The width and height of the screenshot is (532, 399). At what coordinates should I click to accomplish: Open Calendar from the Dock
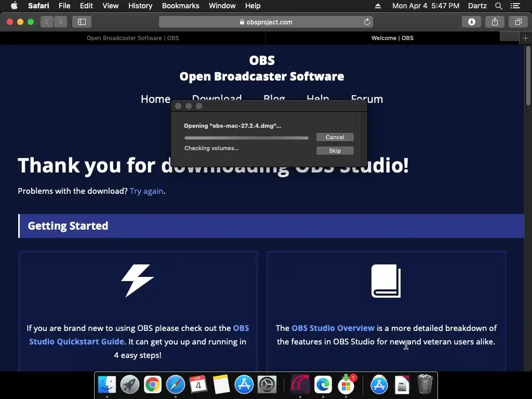(x=198, y=384)
